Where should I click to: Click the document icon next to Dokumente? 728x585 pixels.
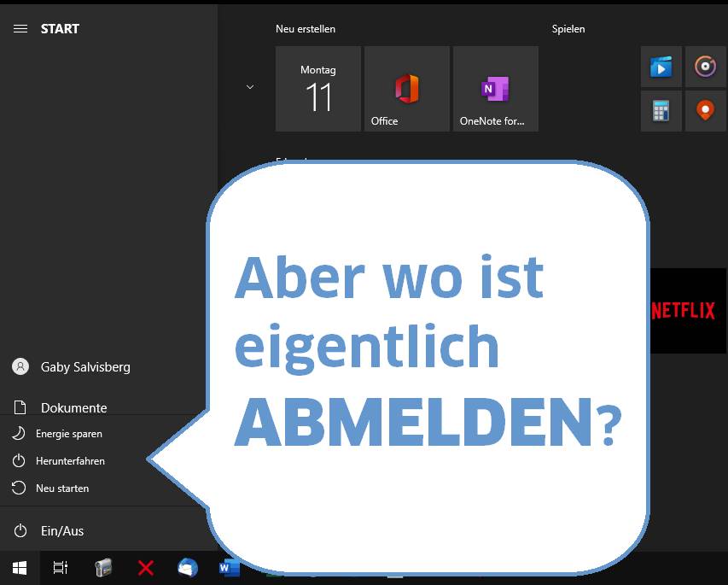click(x=20, y=407)
